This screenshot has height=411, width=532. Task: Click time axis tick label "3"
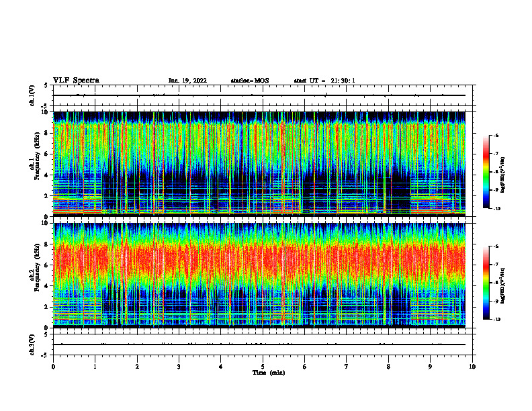pyautogui.click(x=179, y=367)
